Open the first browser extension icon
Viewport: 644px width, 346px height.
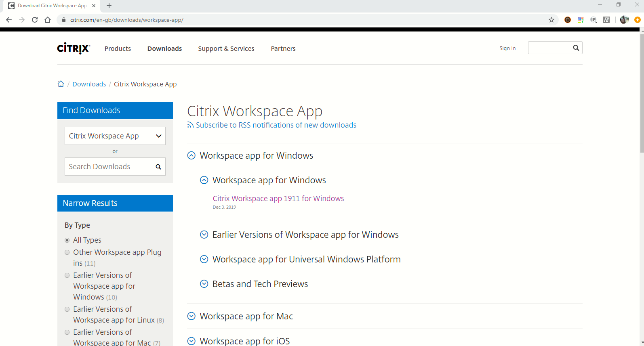568,20
